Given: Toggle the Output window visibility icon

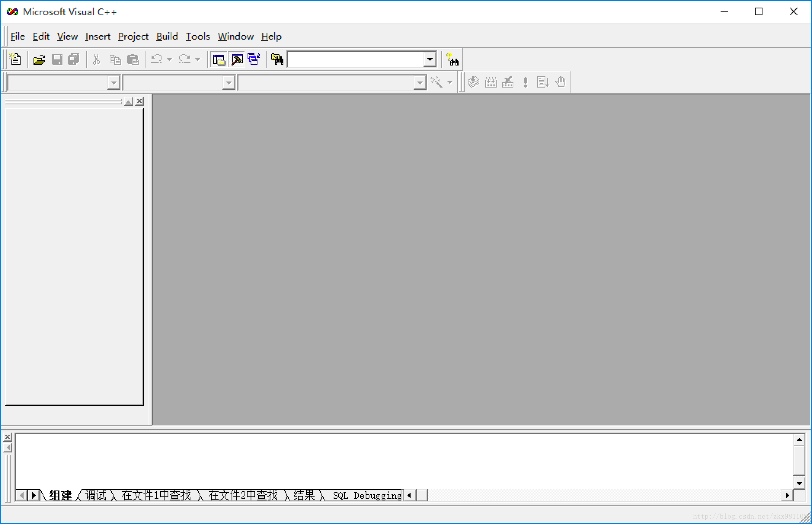Looking at the screenshot, I should coord(237,59).
